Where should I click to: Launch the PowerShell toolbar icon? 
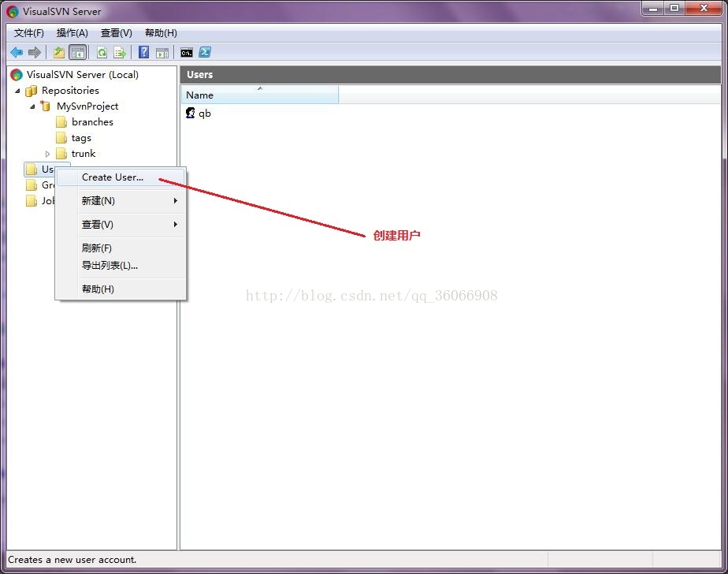[x=205, y=52]
